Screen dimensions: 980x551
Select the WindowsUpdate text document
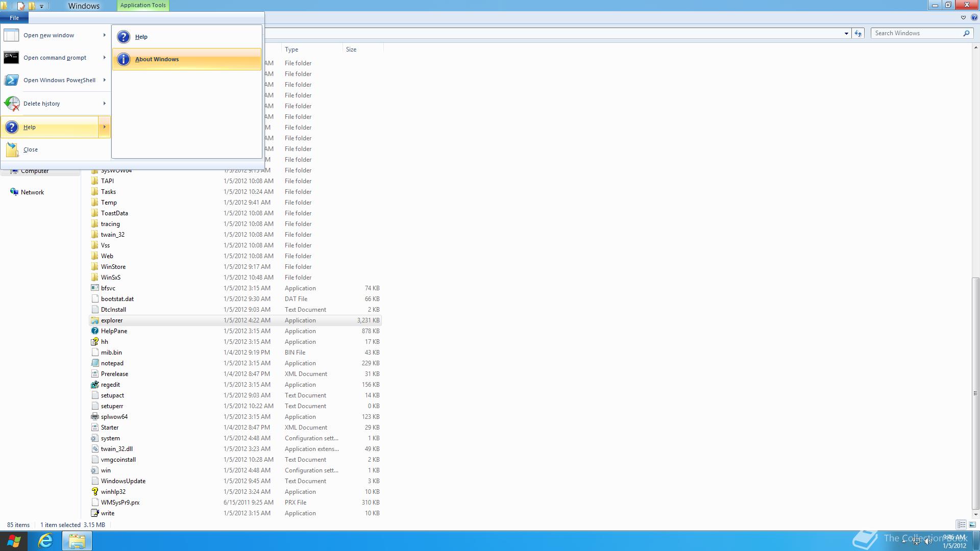pyautogui.click(x=235, y=481)
